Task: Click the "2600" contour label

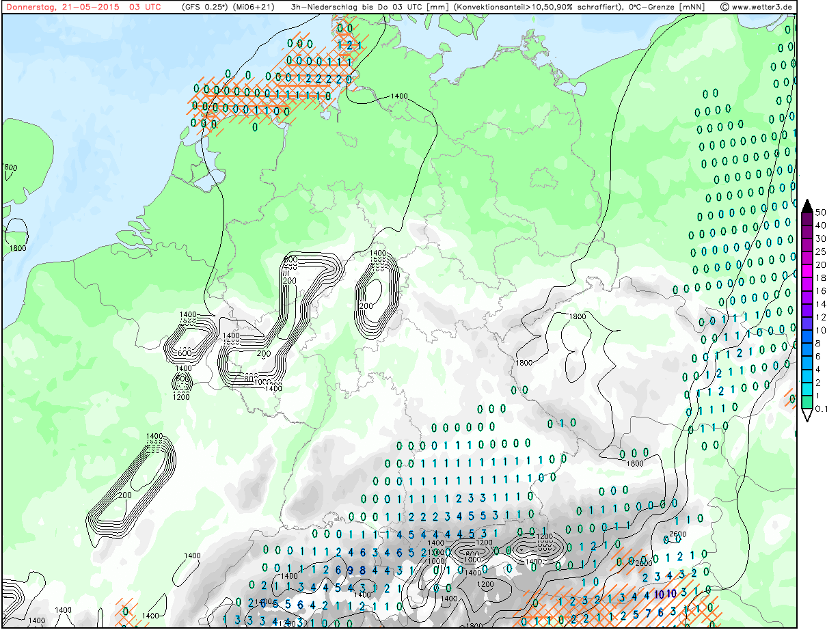Action: click(x=677, y=534)
